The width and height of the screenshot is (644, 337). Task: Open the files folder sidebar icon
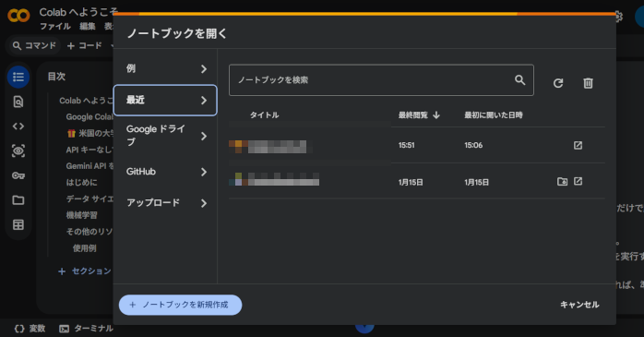18,200
